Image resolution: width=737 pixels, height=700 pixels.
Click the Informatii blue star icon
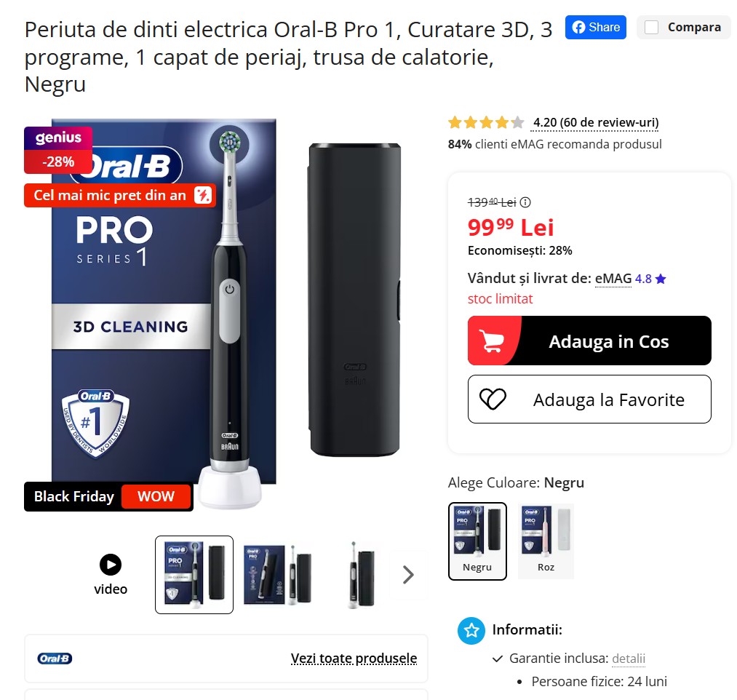(471, 630)
